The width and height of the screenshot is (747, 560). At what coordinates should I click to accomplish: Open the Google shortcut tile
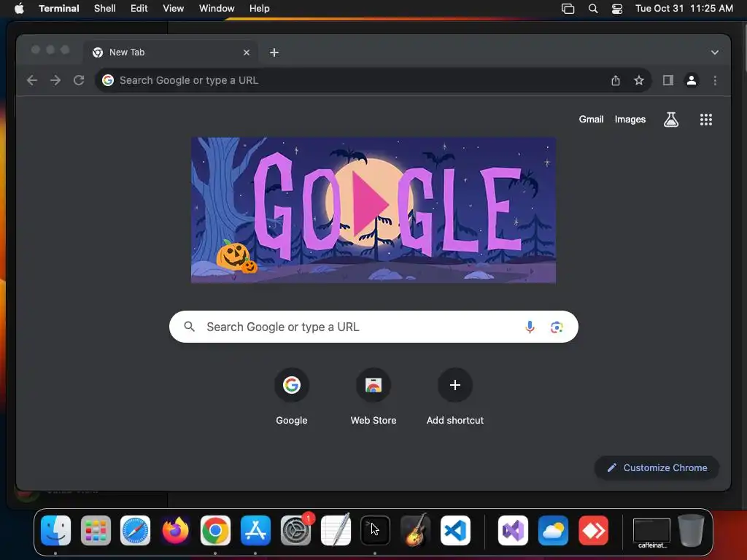[292, 396]
